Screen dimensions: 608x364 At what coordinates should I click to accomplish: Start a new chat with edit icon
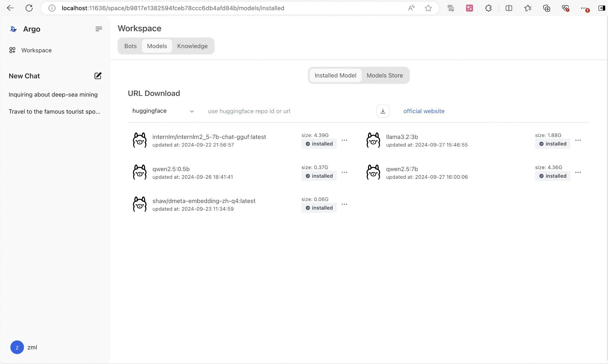(x=98, y=76)
